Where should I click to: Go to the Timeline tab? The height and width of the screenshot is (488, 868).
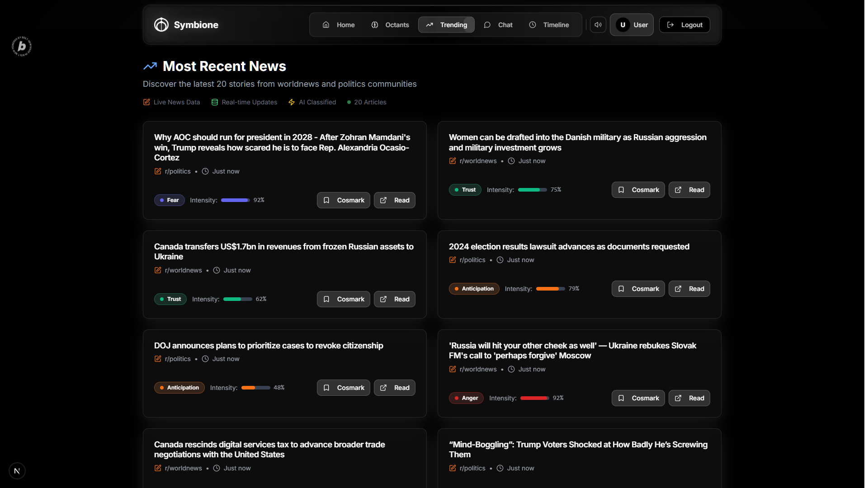[549, 25]
